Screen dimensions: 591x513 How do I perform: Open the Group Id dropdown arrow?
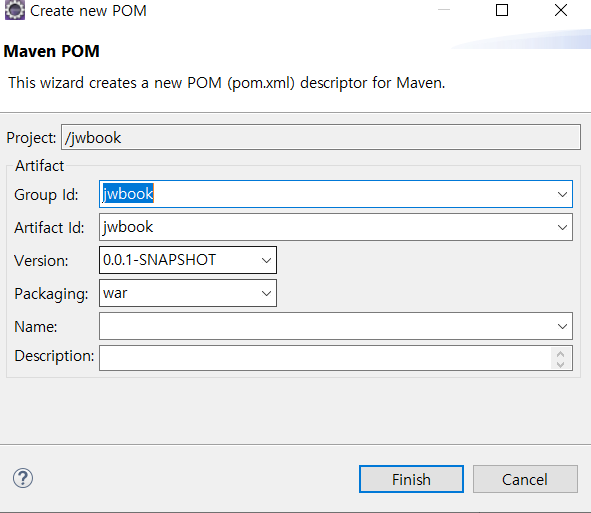pos(562,194)
